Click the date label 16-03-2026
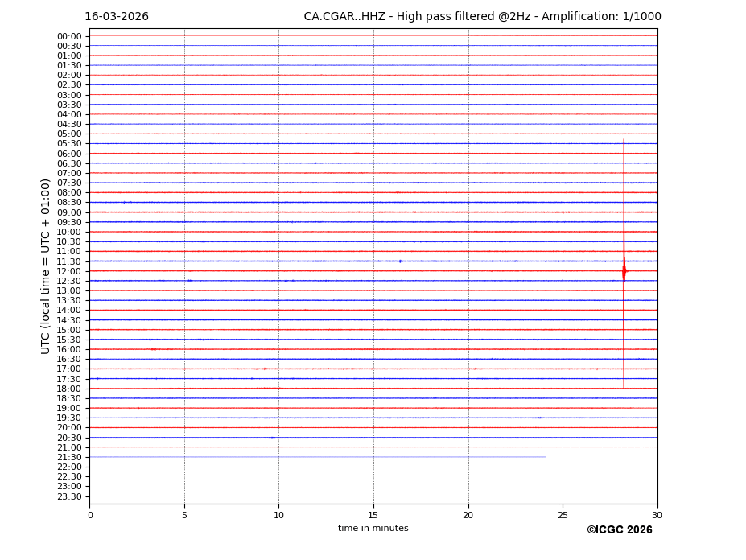Screen dimensions: 746x560 pyautogui.click(x=117, y=17)
